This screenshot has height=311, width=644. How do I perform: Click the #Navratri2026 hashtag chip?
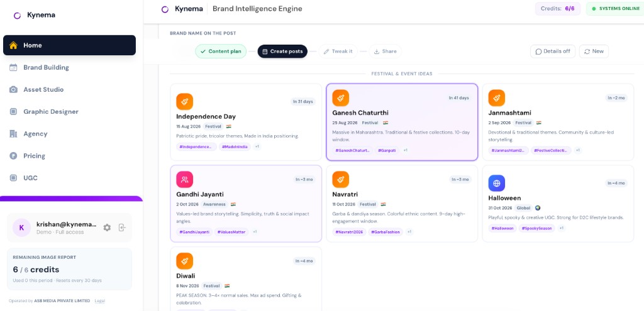[349, 232]
